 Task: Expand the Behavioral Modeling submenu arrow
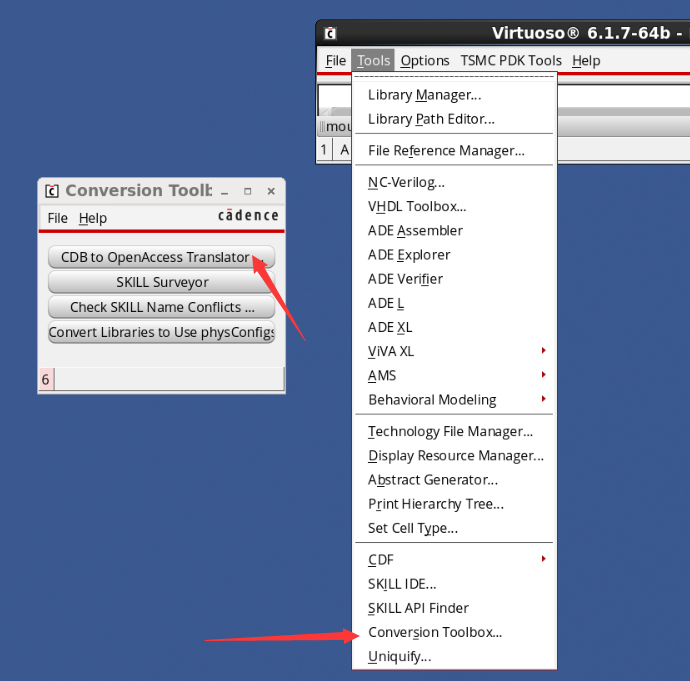544,399
